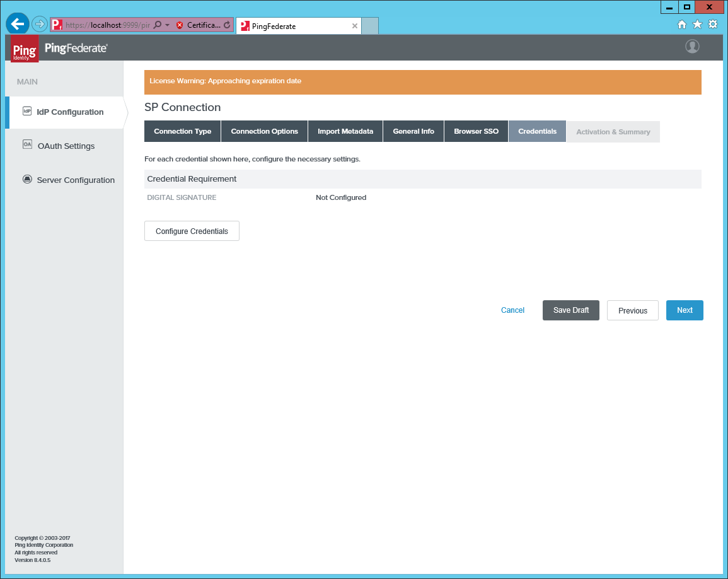Click the red certificate error icon
Screen dimensions: 728x579
pos(180,25)
